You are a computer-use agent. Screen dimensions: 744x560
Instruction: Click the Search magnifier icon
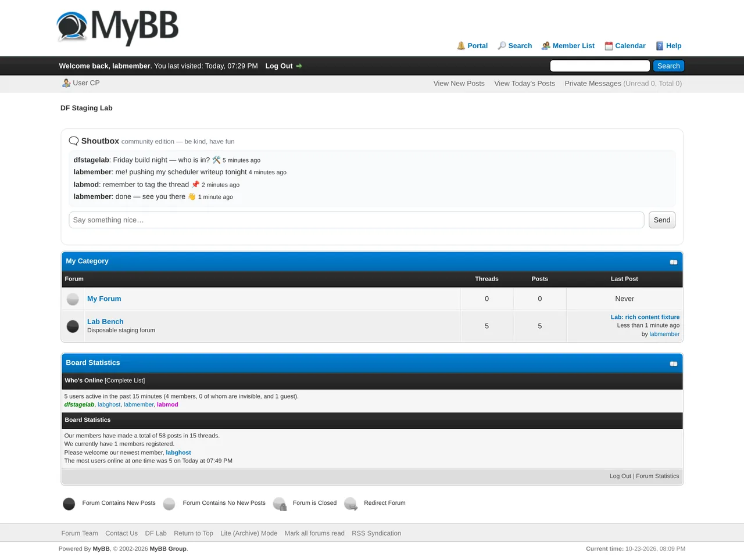[502, 46]
